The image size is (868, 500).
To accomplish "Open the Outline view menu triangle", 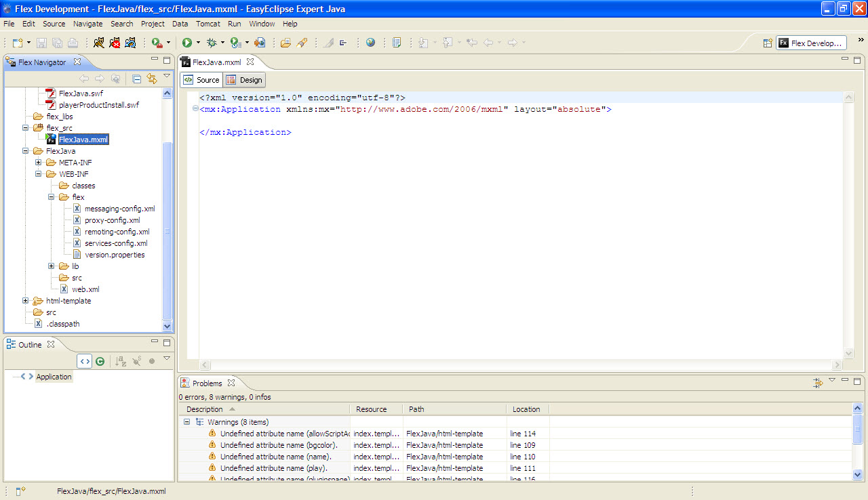I will click(x=167, y=358).
